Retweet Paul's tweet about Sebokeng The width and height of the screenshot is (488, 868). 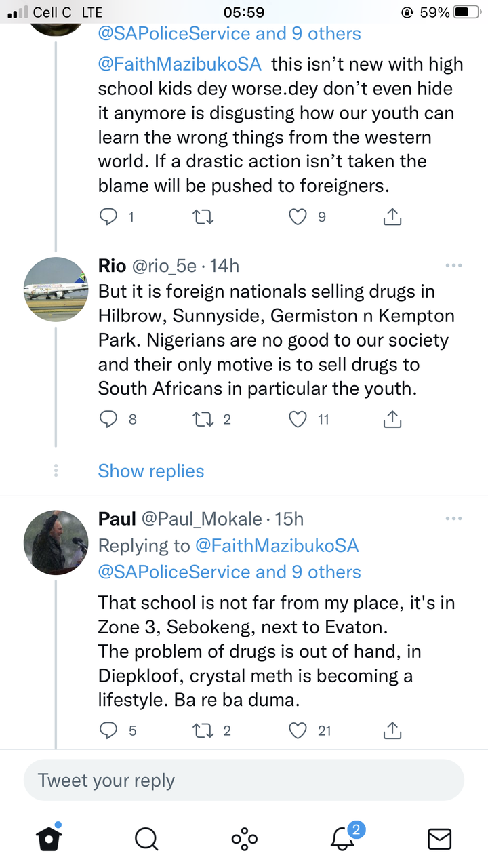203,730
